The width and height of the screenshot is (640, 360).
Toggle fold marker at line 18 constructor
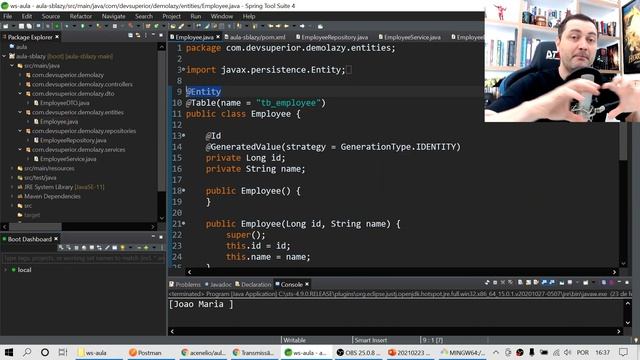point(183,190)
